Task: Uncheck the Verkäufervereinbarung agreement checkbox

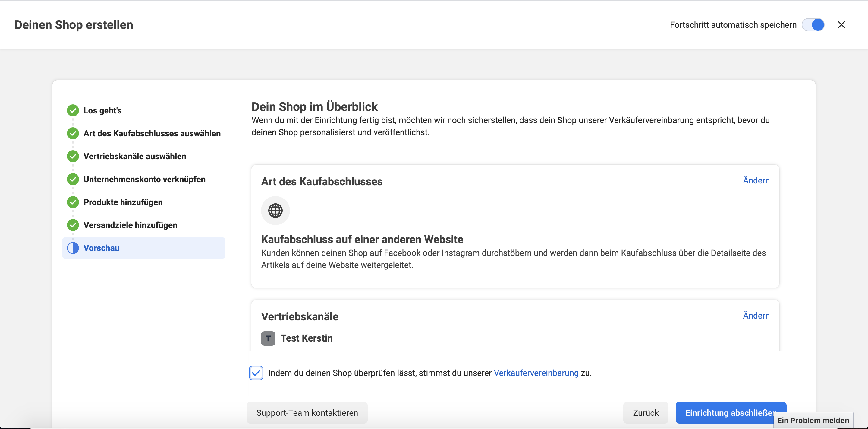Action: coord(256,373)
